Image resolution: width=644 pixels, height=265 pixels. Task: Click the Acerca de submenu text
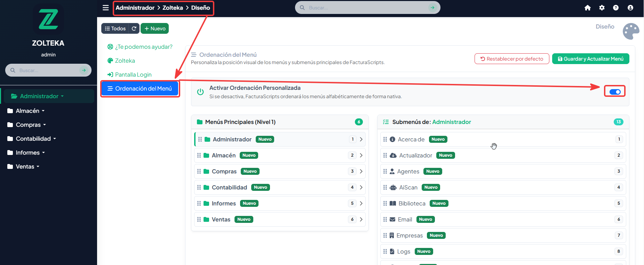[x=411, y=139]
